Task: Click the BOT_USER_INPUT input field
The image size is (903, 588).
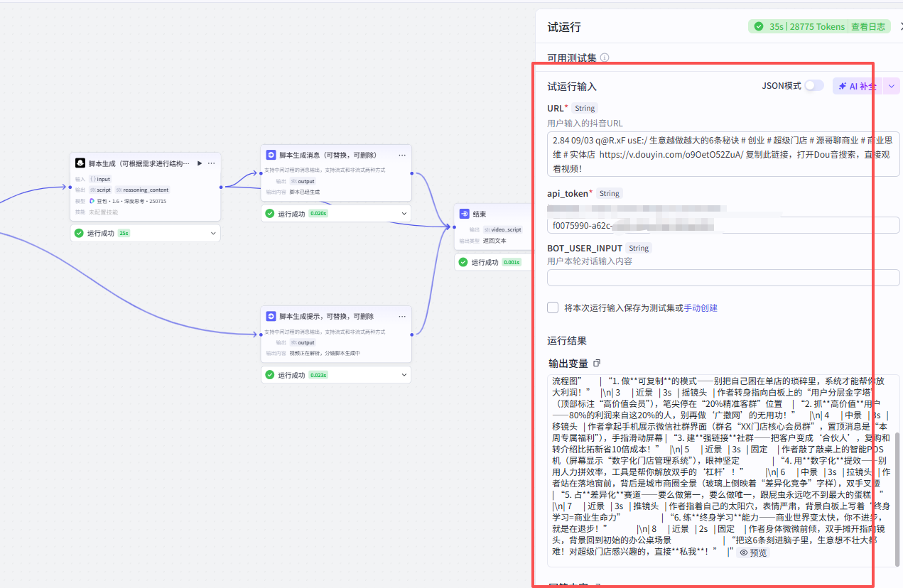Action: pyautogui.click(x=723, y=278)
